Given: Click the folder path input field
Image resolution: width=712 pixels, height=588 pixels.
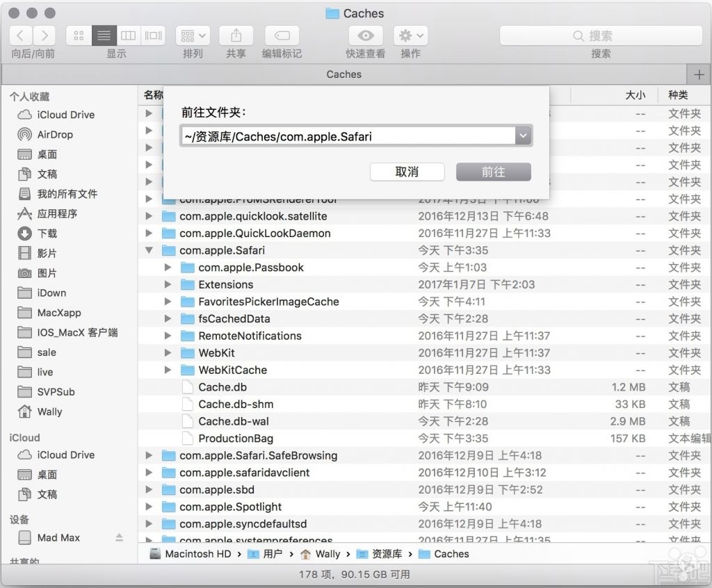Looking at the screenshot, I should click(x=348, y=136).
